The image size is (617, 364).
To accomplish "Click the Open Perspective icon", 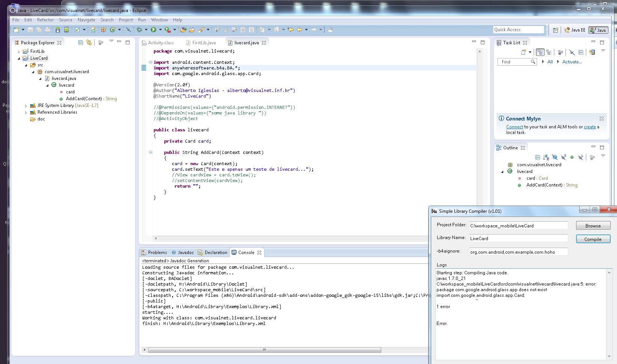I will [555, 30].
